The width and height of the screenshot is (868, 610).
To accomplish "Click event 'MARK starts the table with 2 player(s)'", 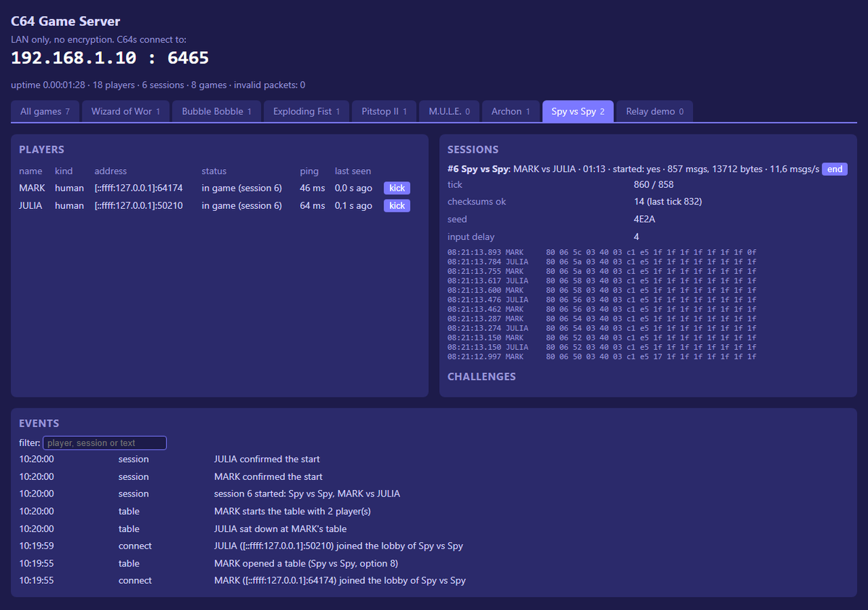I will pos(291,511).
